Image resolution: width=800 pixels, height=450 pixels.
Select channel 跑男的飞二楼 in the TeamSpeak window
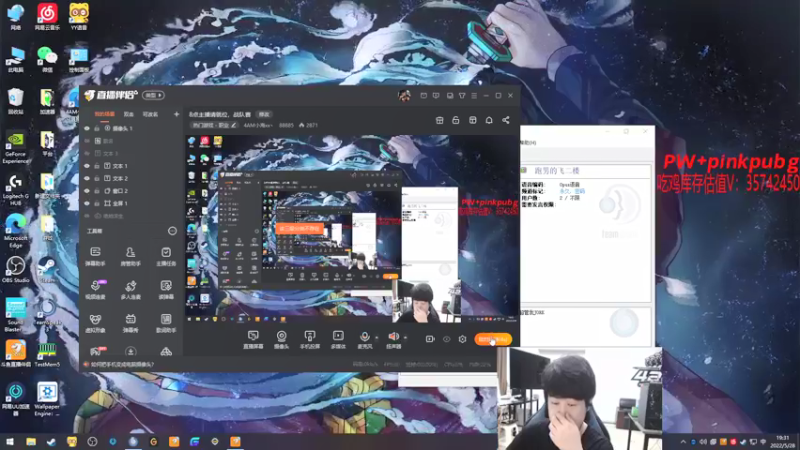556,170
